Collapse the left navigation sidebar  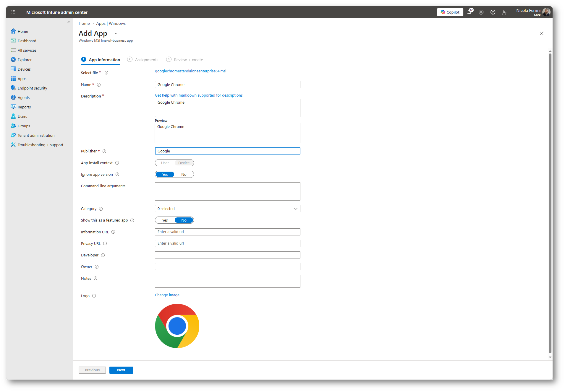pos(69,22)
